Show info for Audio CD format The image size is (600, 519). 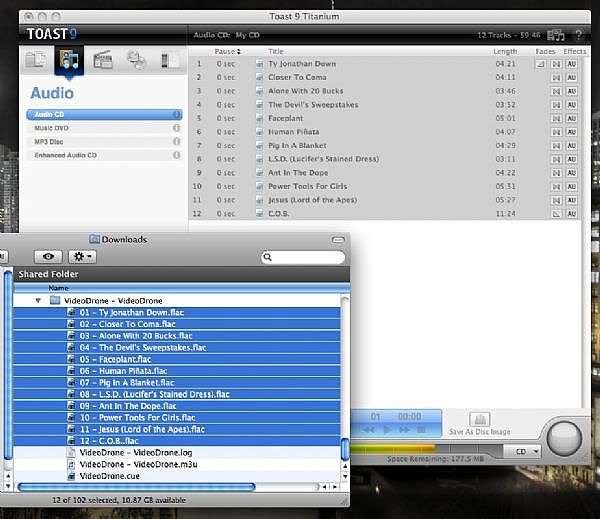[x=176, y=114]
